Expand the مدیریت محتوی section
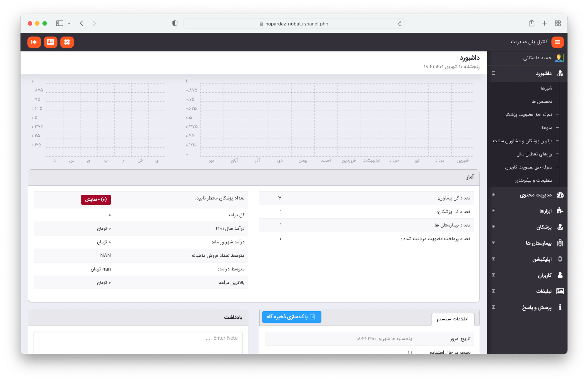The height and width of the screenshot is (381, 588). [494, 195]
